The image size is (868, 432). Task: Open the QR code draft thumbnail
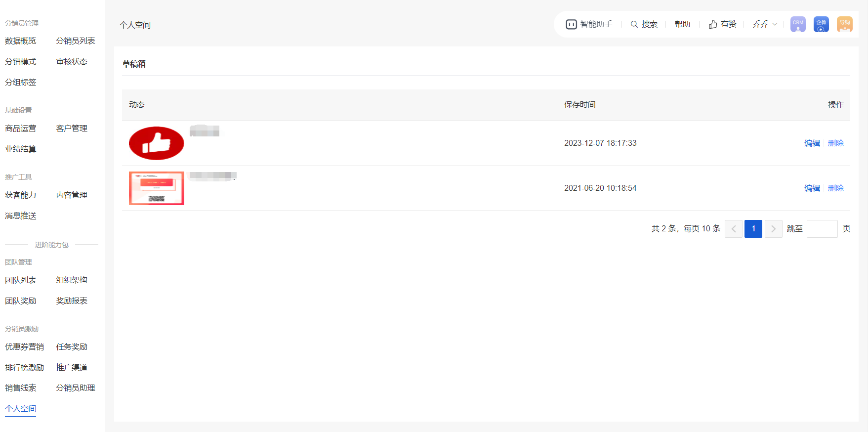[157, 188]
